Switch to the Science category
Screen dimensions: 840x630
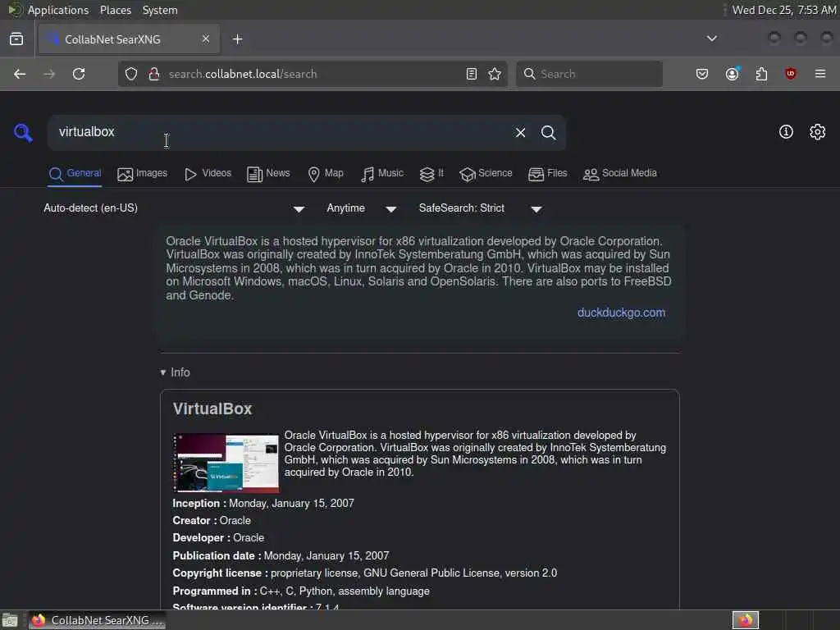(486, 174)
